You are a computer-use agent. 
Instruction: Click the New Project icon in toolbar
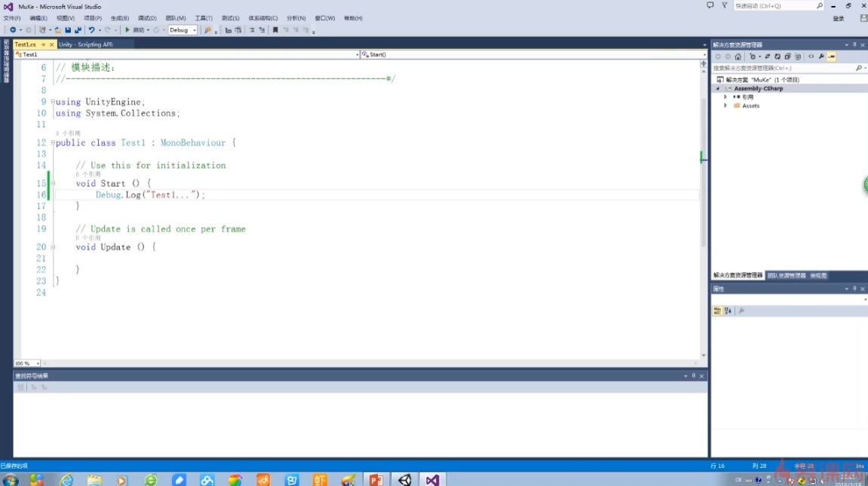coord(42,30)
